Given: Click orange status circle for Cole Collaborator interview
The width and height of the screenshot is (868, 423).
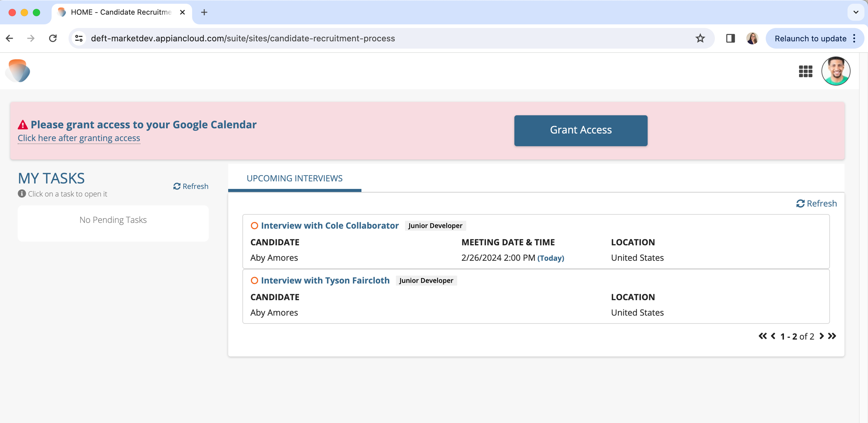Looking at the screenshot, I should click(254, 225).
